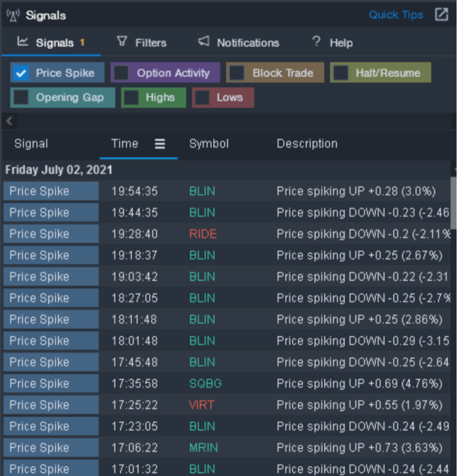Select the SQBG symbol at 17:35:58

(206, 384)
